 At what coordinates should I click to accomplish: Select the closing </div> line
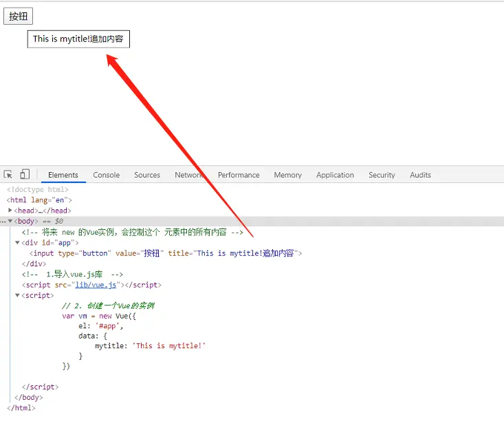point(34,264)
